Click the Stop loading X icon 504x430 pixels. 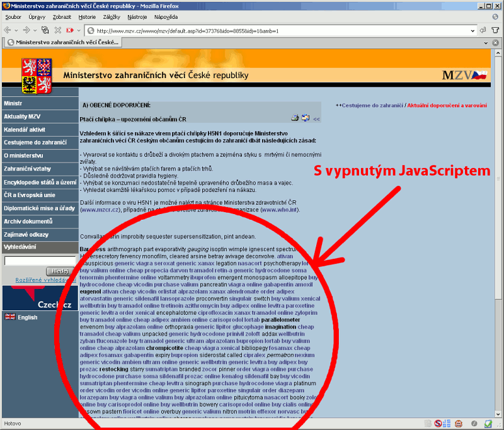coord(58,30)
